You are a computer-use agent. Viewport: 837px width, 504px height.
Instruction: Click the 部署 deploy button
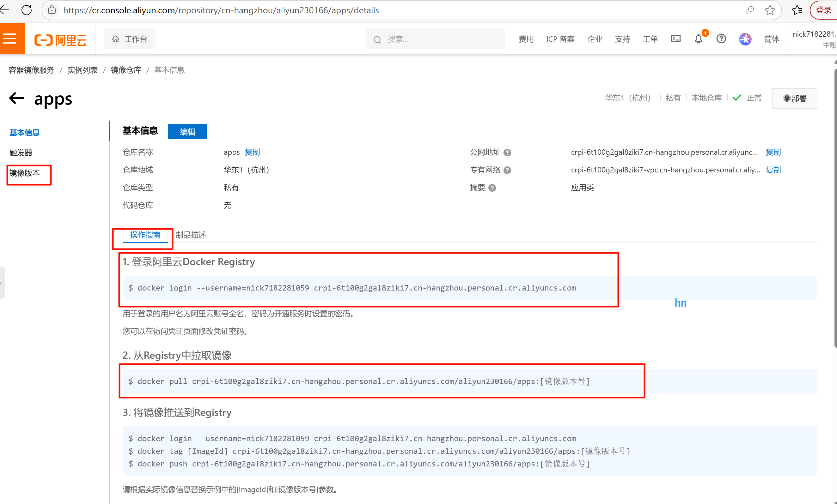tap(794, 99)
